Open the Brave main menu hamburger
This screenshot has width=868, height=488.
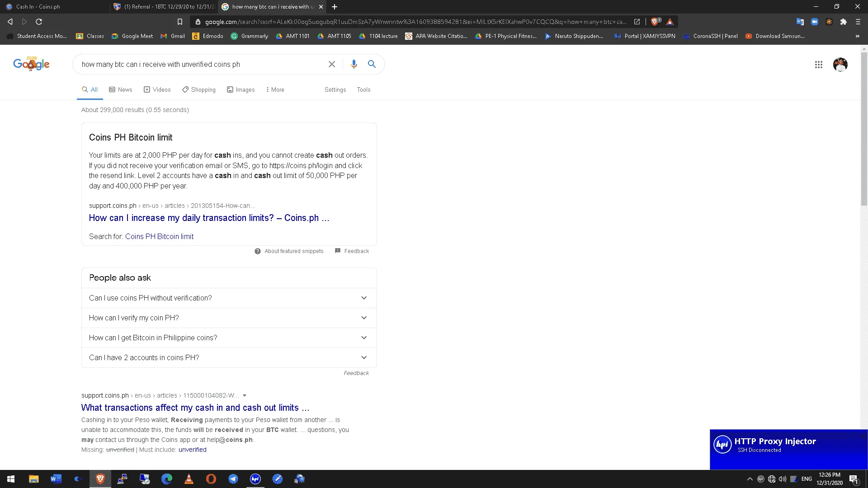coord(858,22)
